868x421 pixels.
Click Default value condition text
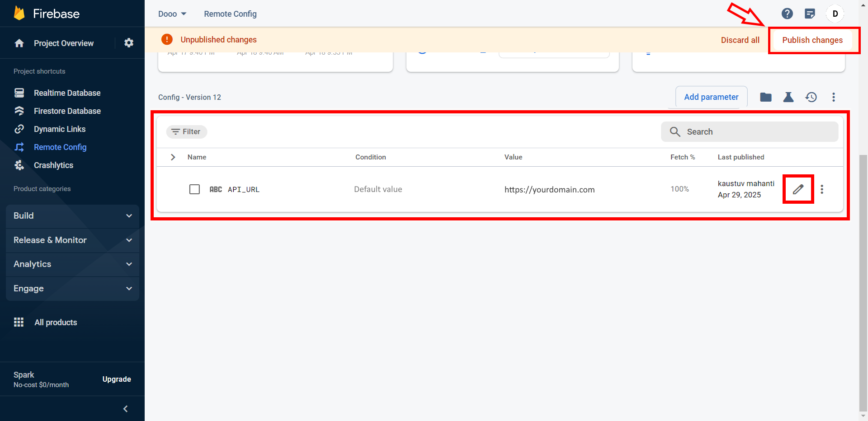(x=378, y=189)
